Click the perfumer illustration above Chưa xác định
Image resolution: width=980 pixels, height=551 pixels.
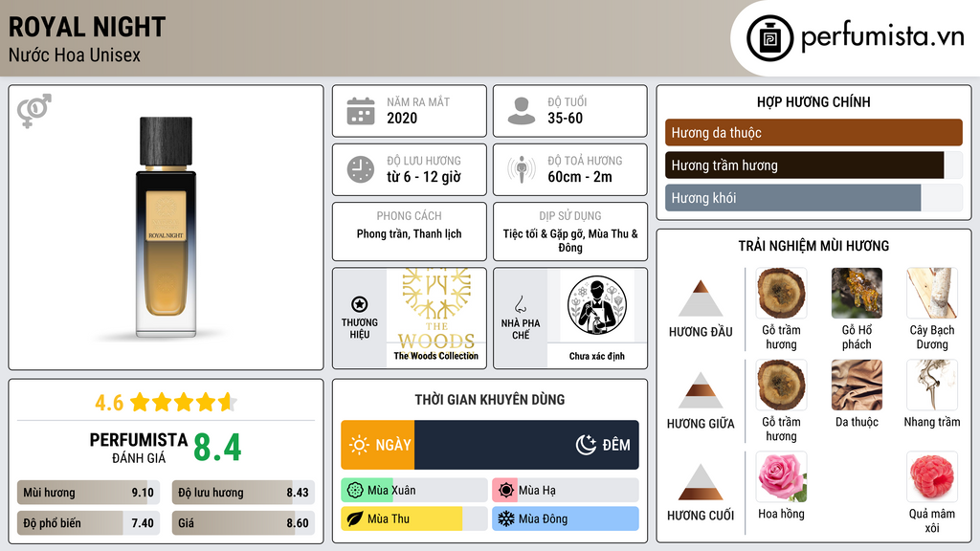click(x=597, y=305)
